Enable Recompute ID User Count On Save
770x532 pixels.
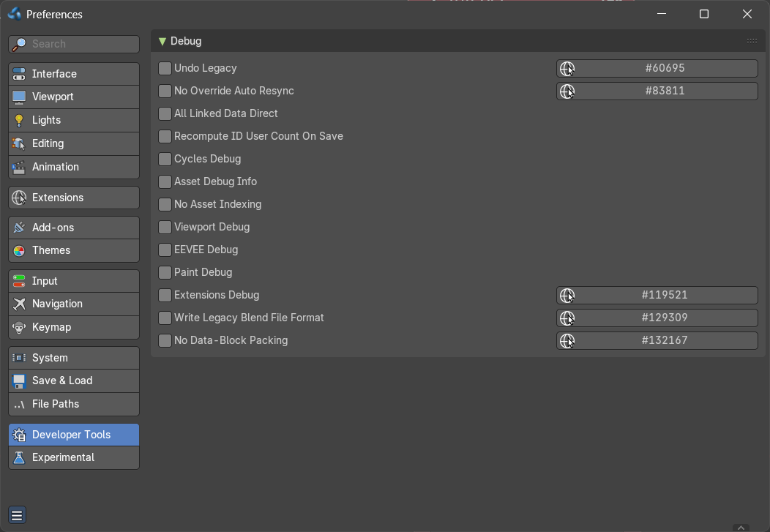(x=165, y=136)
